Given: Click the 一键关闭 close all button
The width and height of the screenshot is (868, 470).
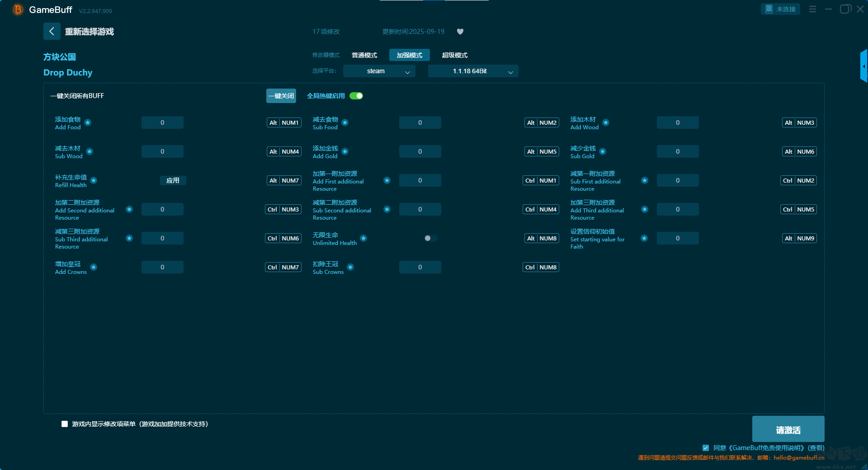Looking at the screenshot, I should click(281, 96).
